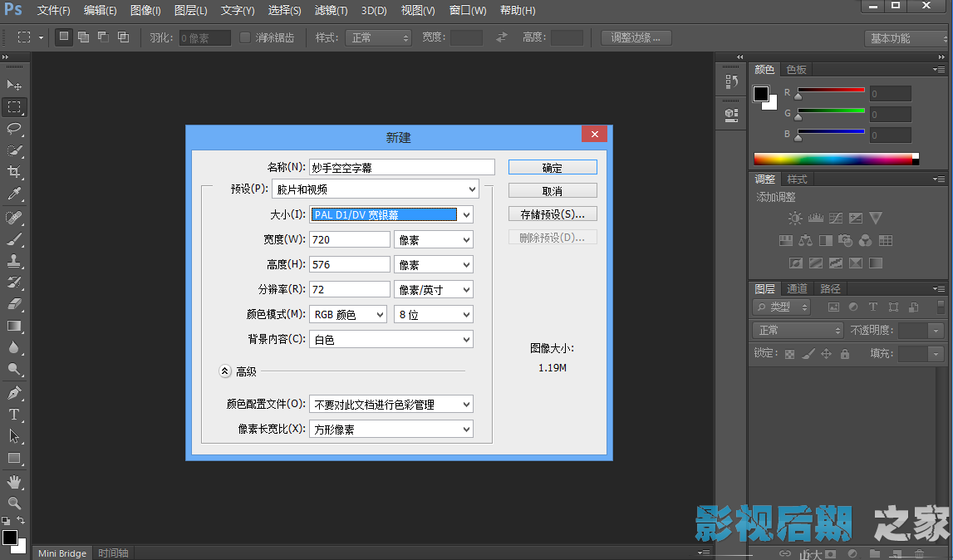
Task: Click the lock transparent pixels icon
Action: point(789,354)
